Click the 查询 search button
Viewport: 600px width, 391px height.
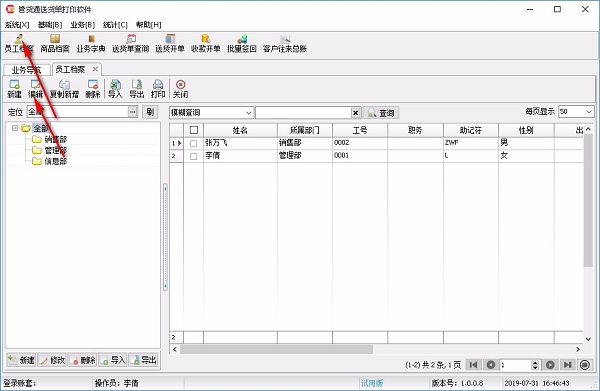pyautogui.click(x=381, y=112)
